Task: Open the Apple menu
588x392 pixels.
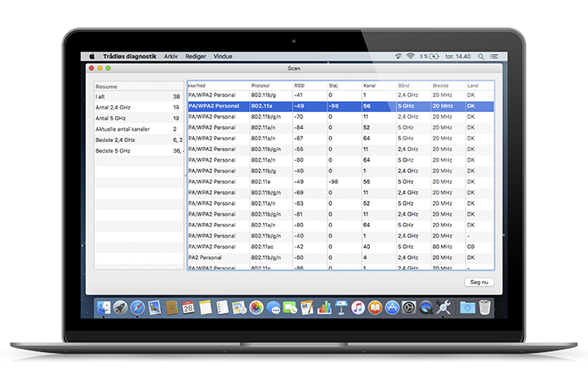Action: (92, 56)
